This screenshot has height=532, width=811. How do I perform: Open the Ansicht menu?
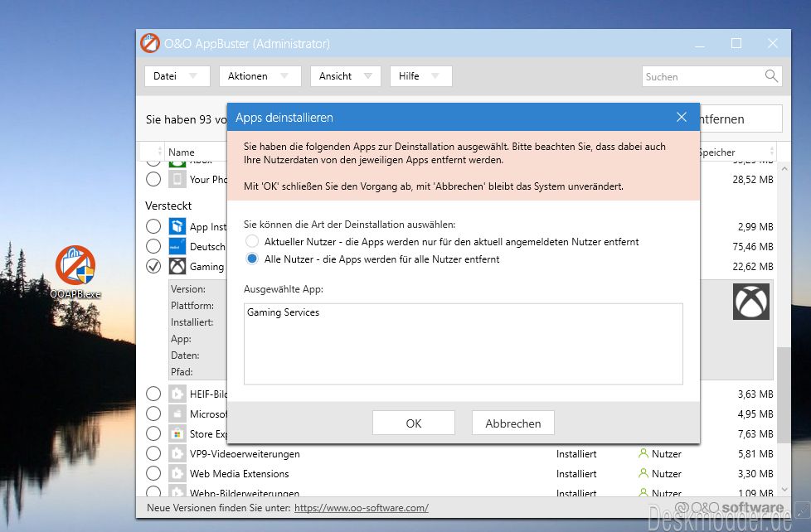346,76
